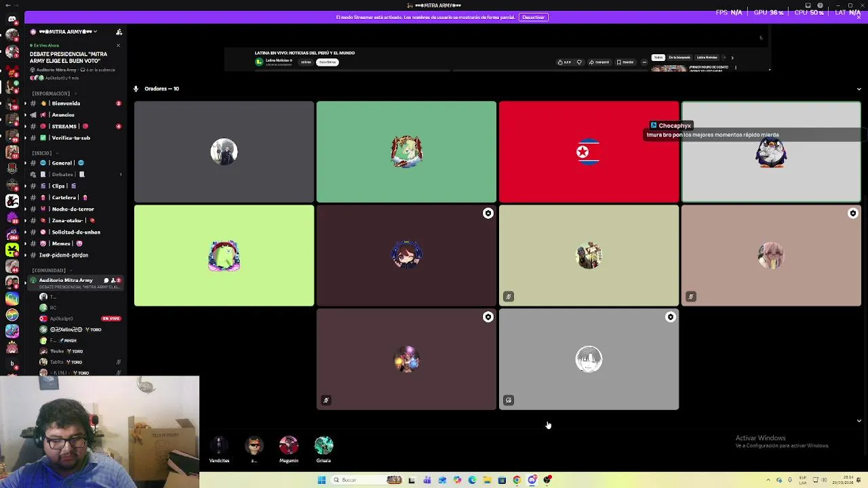Open File Explorer from taskbar
The width and height of the screenshot is (868, 488).
[487, 480]
